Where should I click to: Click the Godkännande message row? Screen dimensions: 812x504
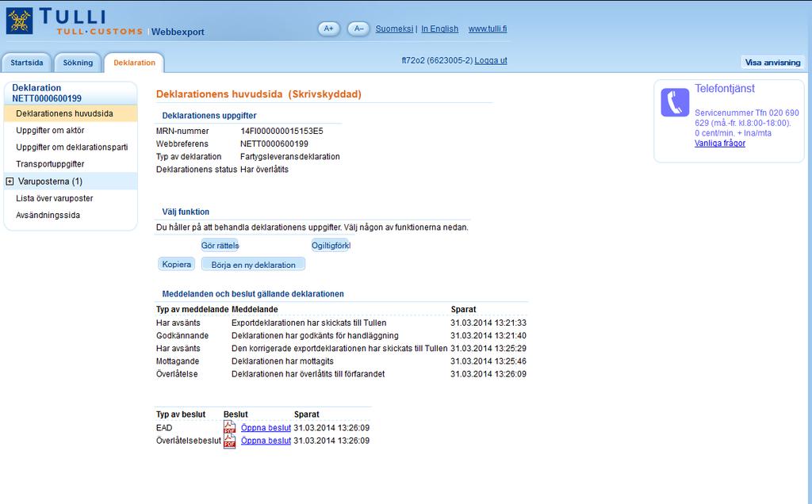pyautogui.click(x=341, y=336)
